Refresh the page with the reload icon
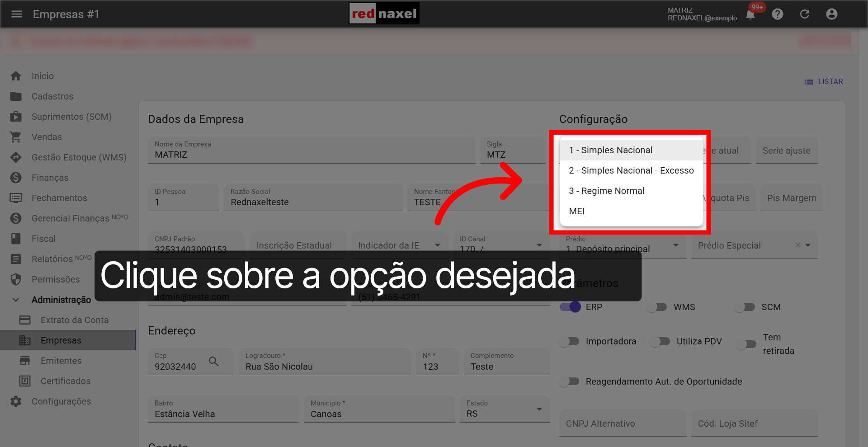This screenshot has height=447, width=868. point(805,14)
